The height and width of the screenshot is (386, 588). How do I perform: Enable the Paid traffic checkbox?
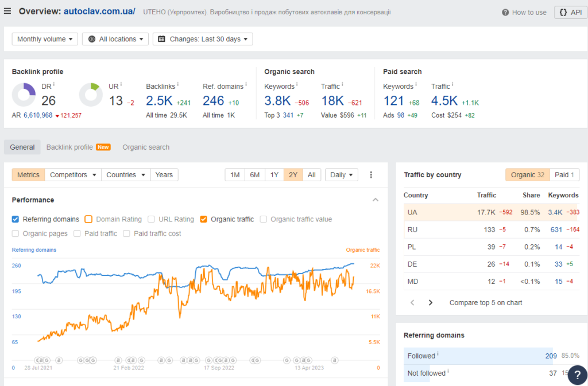pyautogui.click(x=77, y=233)
